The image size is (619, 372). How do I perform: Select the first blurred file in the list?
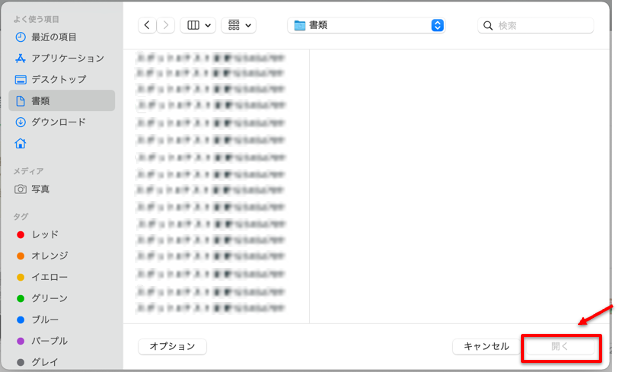[x=210, y=58]
